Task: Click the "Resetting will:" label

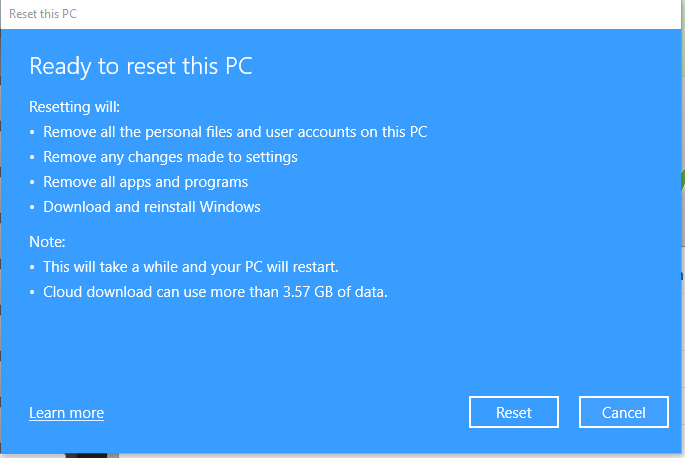Action: 74,107
